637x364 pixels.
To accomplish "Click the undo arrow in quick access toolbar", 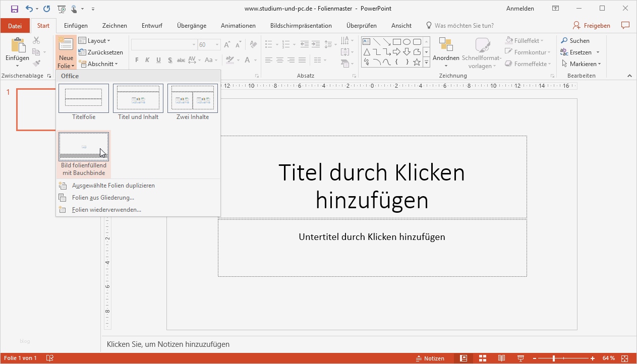I will point(29,9).
